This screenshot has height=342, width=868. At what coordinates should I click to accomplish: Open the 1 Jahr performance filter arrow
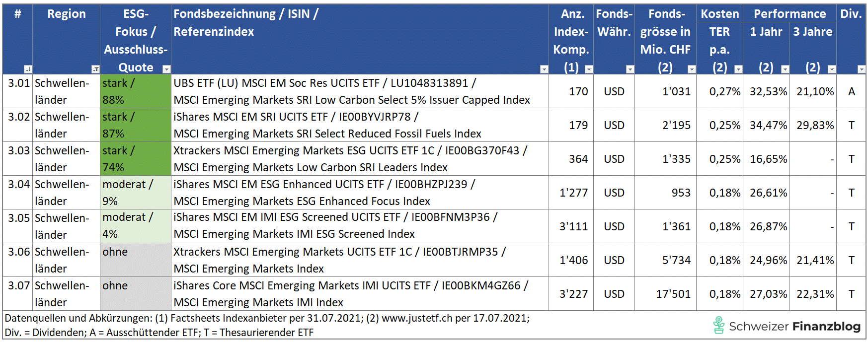point(785,69)
